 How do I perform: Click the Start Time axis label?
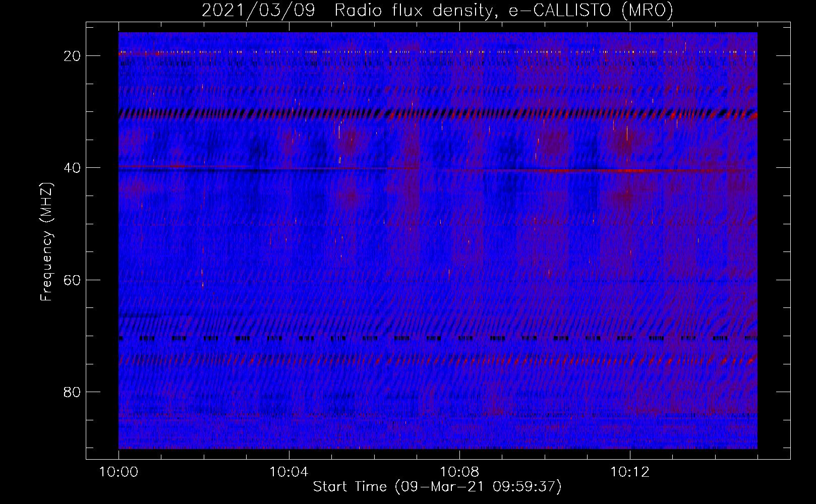point(437,486)
